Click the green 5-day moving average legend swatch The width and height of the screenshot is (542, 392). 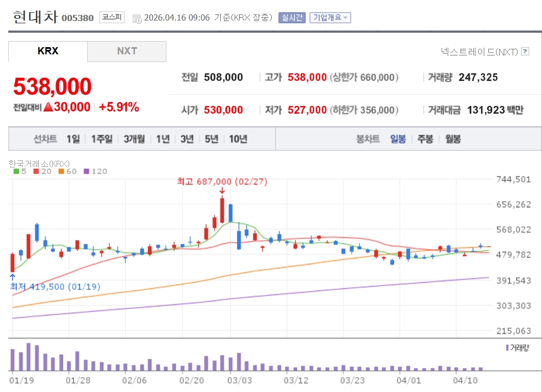tap(16, 171)
